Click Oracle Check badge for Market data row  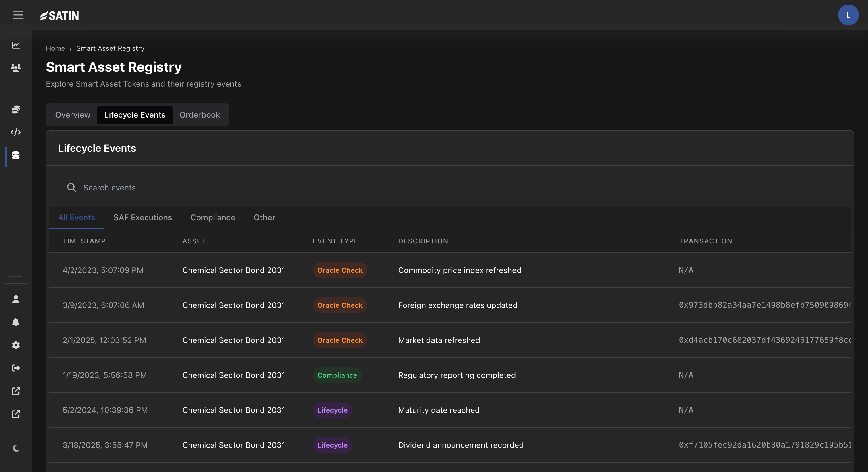coord(340,340)
